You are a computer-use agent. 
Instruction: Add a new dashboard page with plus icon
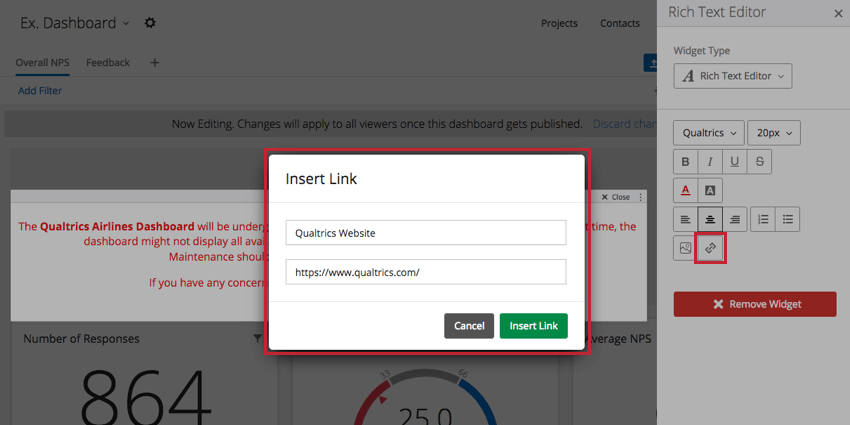point(154,63)
